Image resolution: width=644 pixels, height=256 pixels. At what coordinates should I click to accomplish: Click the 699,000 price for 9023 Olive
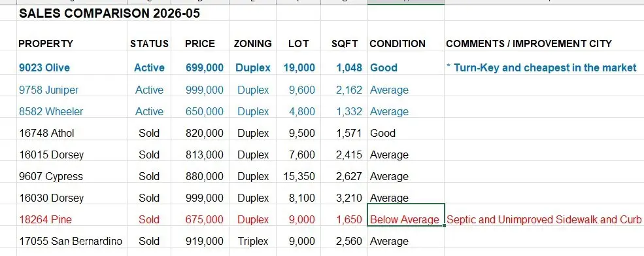(x=205, y=68)
